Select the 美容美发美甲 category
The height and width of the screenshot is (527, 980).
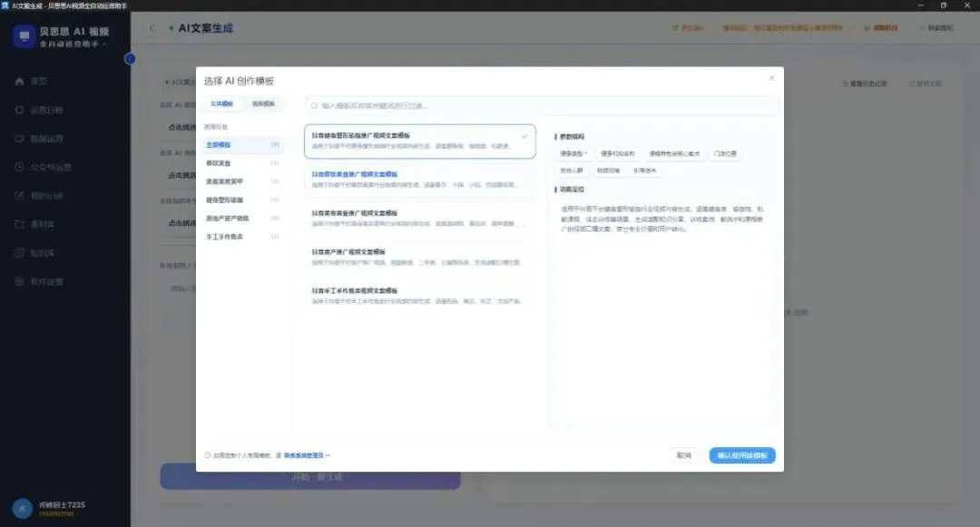click(242, 181)
